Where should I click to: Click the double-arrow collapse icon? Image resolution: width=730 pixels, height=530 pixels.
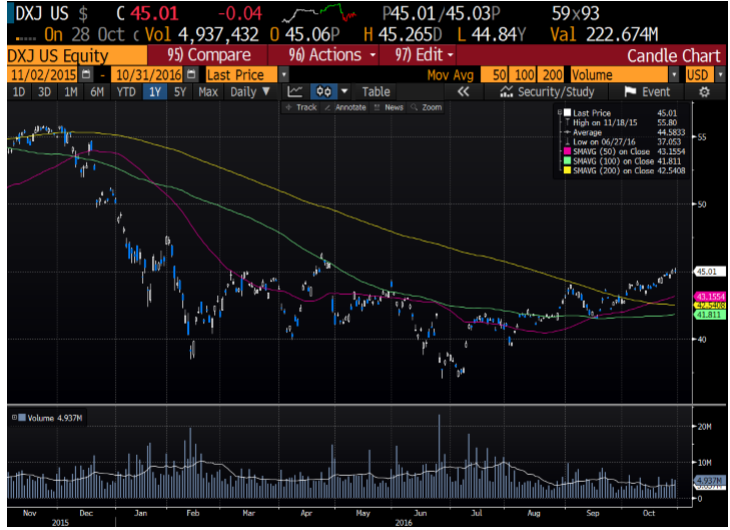463,92
